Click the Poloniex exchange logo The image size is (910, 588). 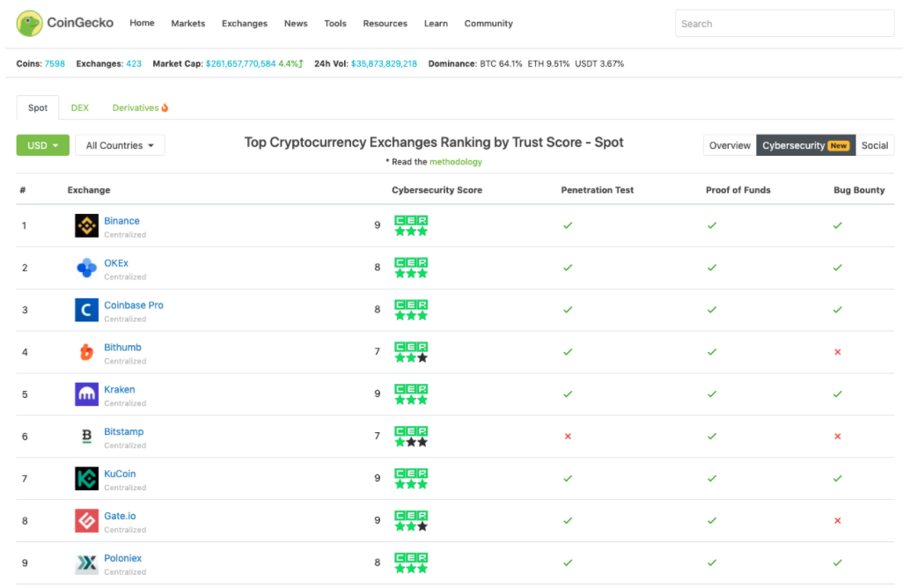click(x=86, y=563)
